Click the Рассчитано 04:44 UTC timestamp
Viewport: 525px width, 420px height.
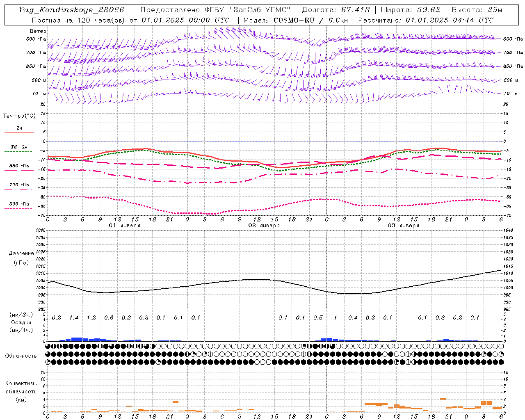click(426, 20)
